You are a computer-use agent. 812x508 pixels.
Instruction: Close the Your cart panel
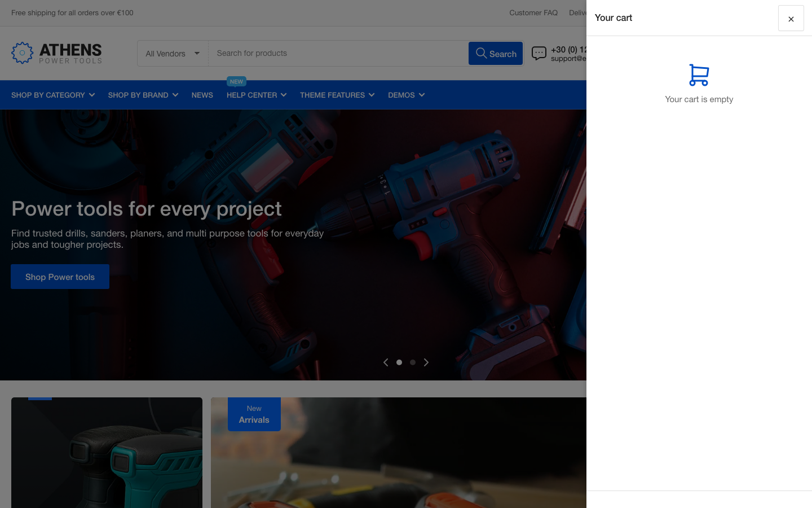tap(791, 18)
